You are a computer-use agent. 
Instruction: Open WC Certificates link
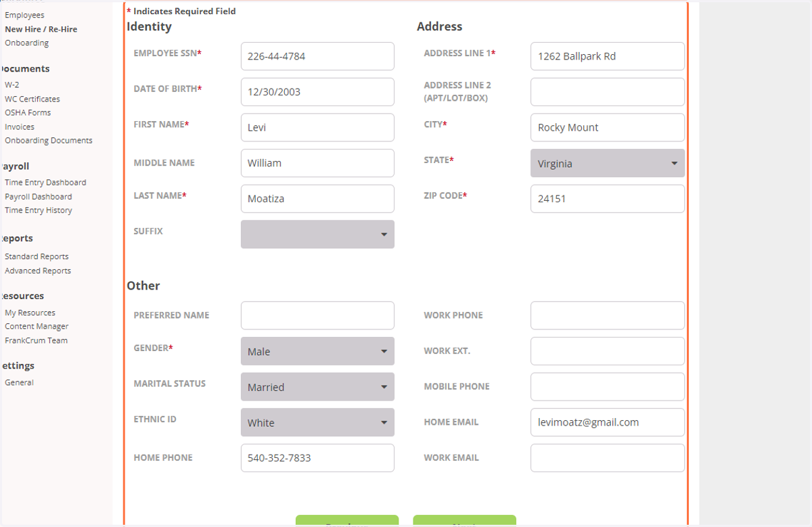pyautogui.click(x=32, y=99)
